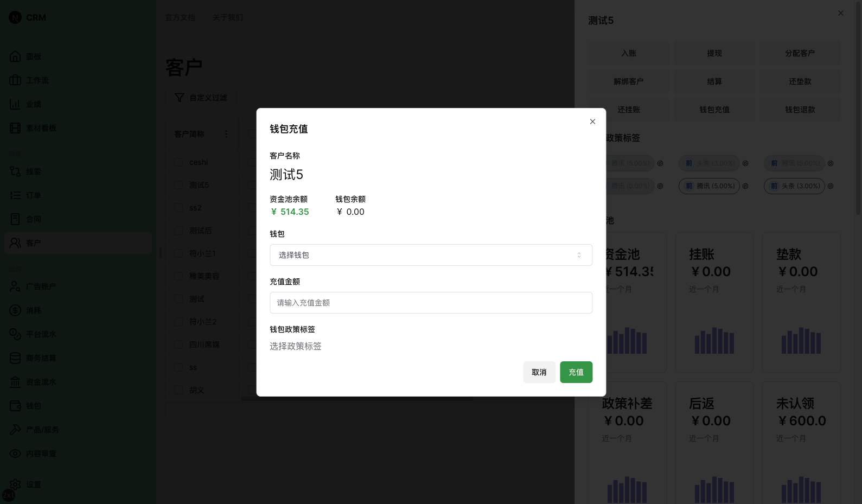Viewport: 862px width, 504px height.
Task: Open the 关于我们 link
Action: pyautogui.click(x=228, y=17)
